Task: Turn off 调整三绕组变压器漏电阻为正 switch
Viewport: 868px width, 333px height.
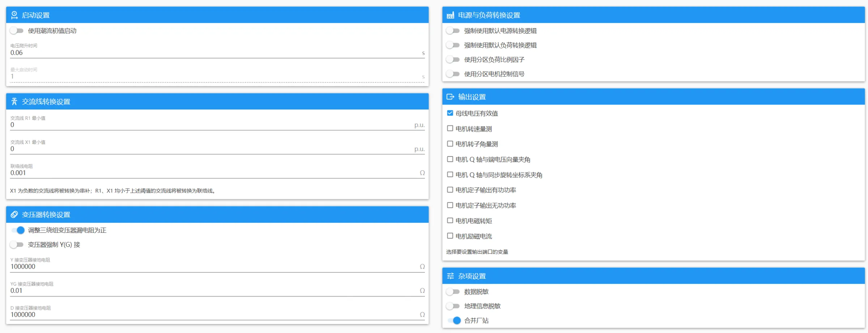Action: 17,230
